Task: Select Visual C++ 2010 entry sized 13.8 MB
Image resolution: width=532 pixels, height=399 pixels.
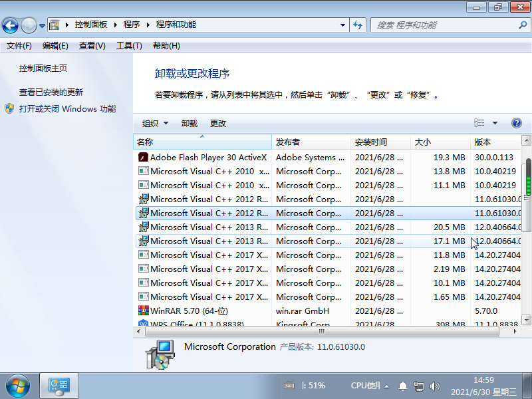Action: click(328, 172)
